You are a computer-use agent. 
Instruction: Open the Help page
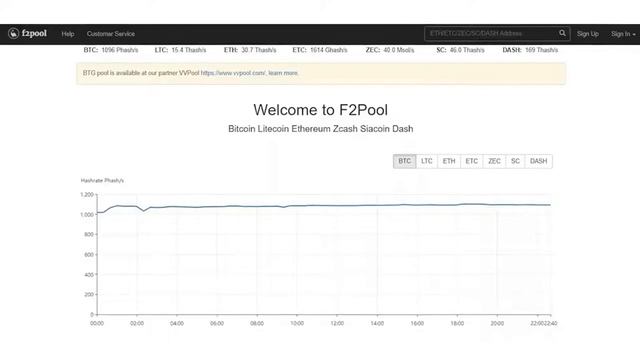click(68, 34)
